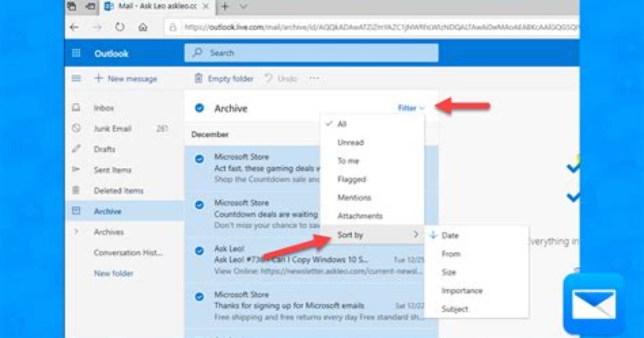
Task: Choose the Unread filter option
Action: [373, 143]
